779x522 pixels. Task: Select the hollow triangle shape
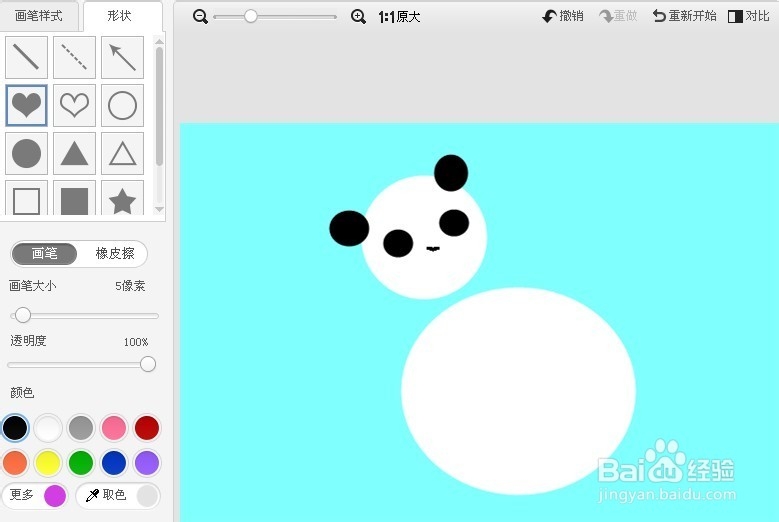coord(122,153)
